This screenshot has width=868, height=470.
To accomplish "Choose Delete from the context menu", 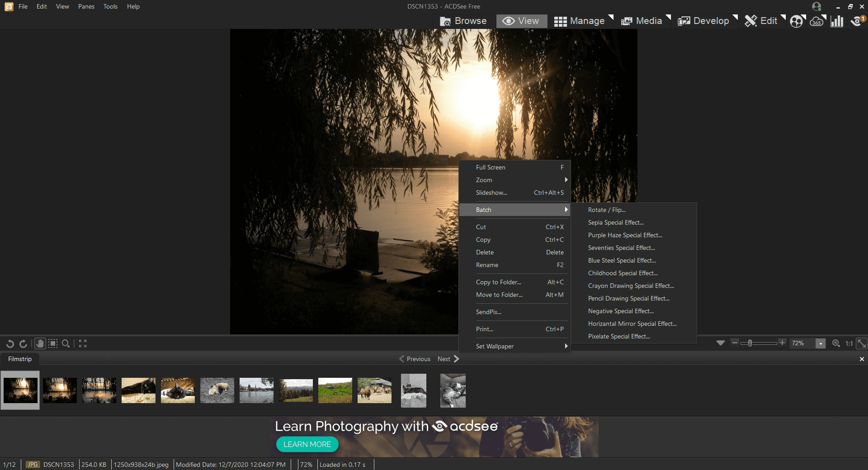I will point(514,252).
